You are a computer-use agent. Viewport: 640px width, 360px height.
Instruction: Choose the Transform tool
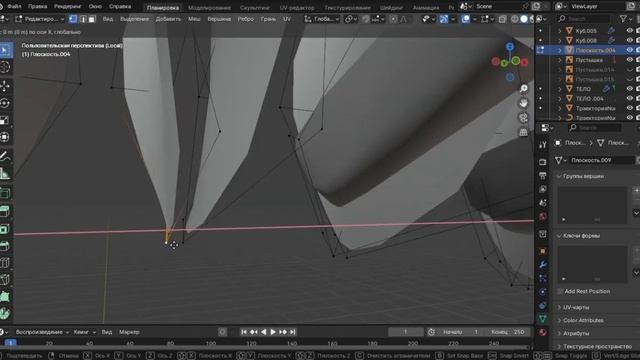click(x=5, y=137)
